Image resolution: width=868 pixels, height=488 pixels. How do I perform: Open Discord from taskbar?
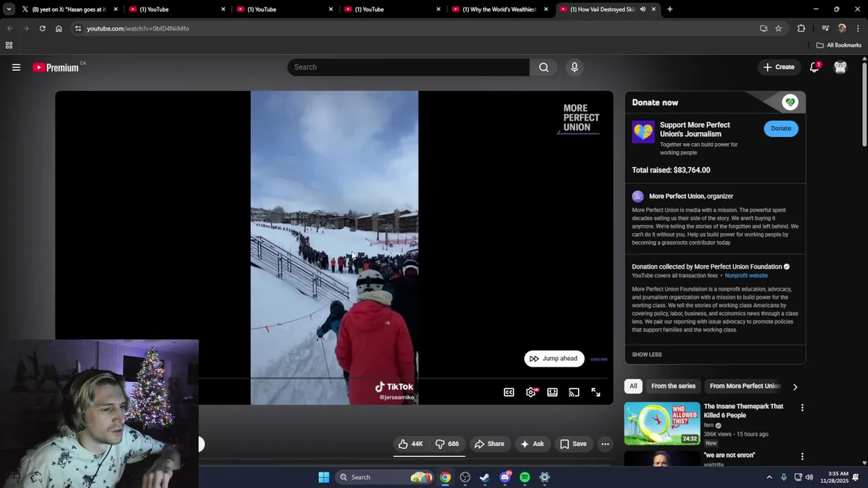pyautogui.click(x=505, y=477)
